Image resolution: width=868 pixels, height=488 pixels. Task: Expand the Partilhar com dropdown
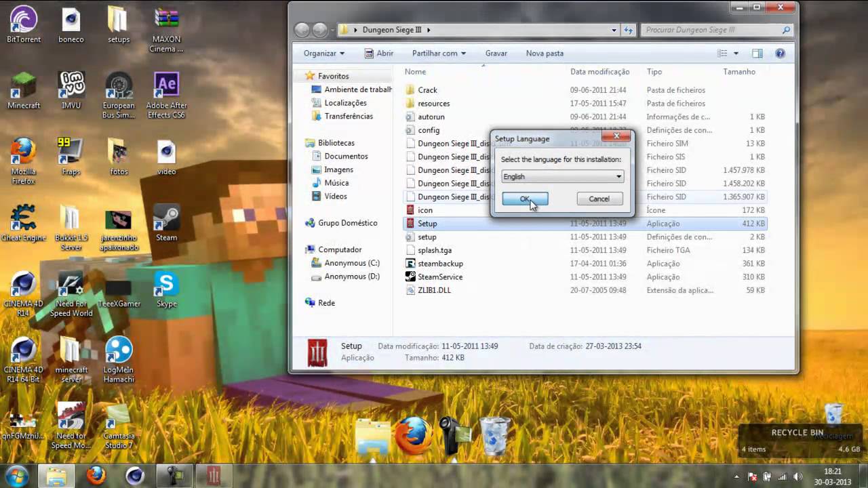coord(439,53)
